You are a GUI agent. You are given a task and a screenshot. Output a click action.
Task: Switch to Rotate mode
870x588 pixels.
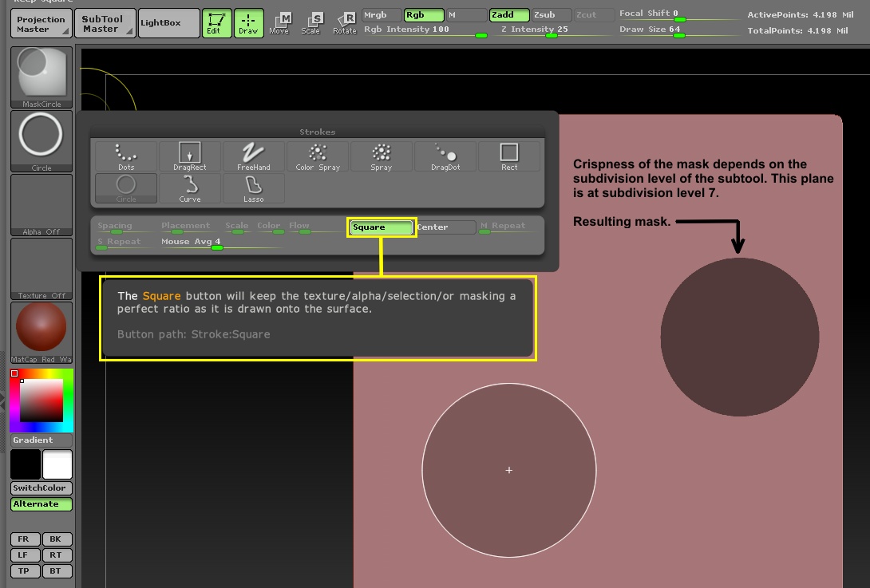(344, 23)
